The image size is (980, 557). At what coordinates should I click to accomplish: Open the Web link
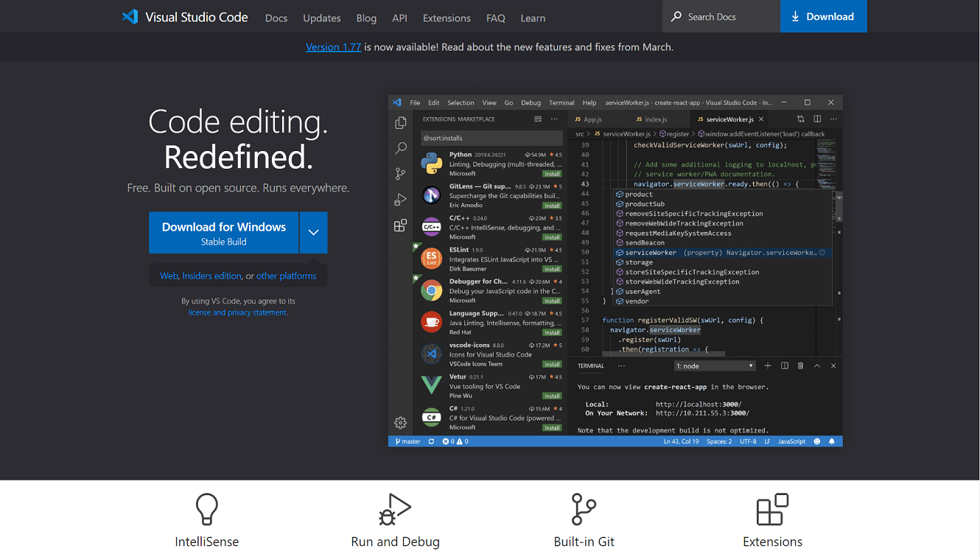(x=169, y=276)
